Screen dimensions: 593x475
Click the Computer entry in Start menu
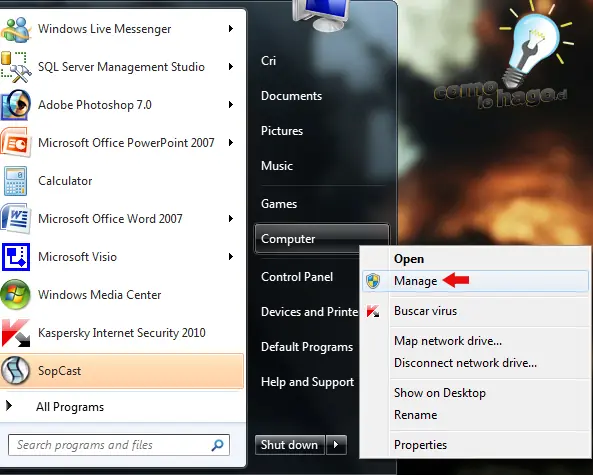pyautogui.click(x=321, y=239)
